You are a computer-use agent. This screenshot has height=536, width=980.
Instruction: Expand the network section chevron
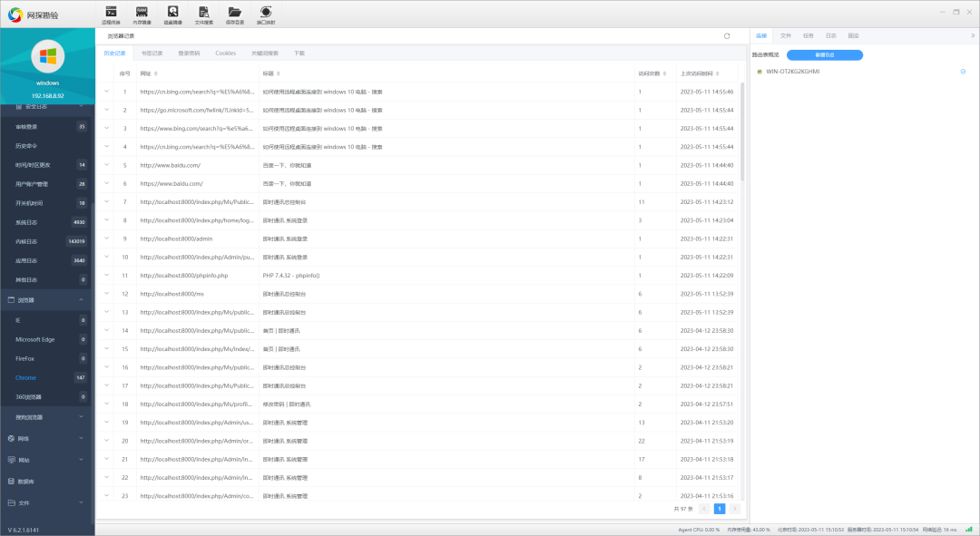point(82,439)
